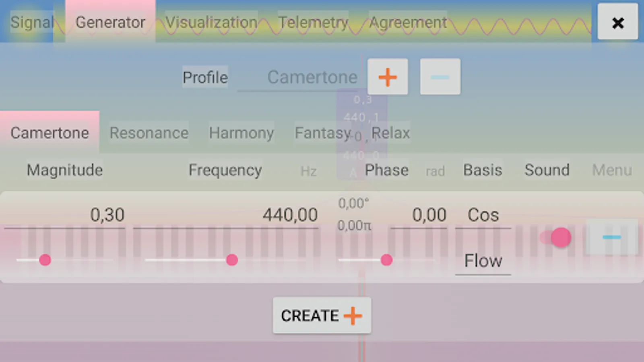The width and height of the screenshot is (644, 362).
Task: Open the Cos basis function dropdown
Action: (483, 215)
